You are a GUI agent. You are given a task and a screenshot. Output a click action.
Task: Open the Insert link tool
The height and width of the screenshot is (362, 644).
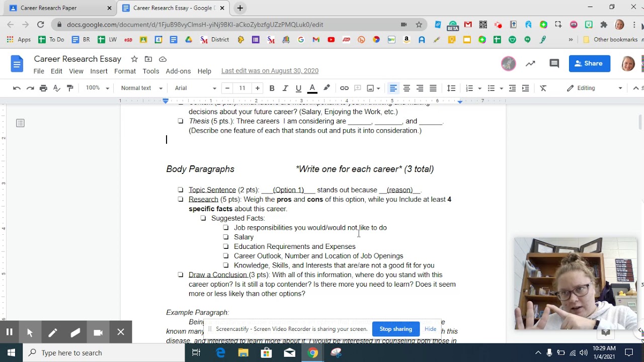pos(344,88)
